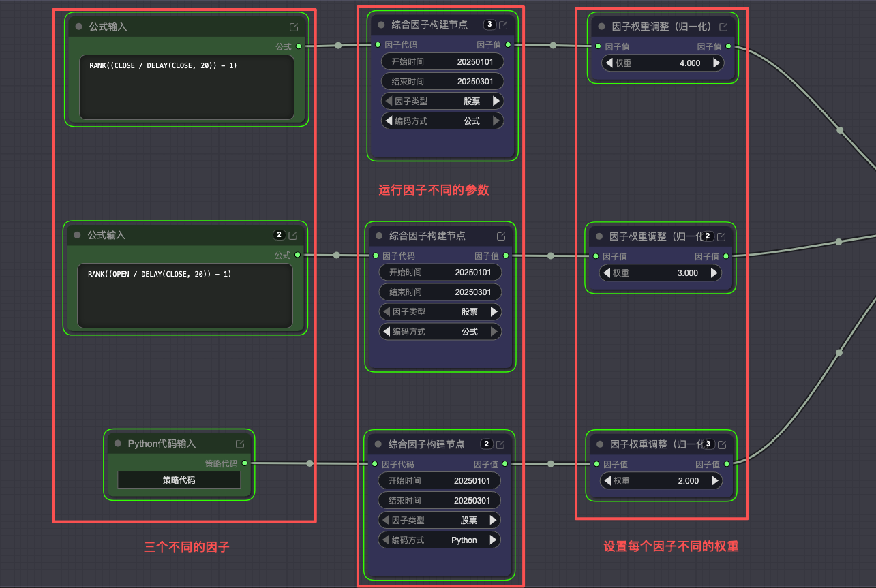This screenshot has height=588, width=876.
Task: Click left arrow of 编码方式 showing Python
Action: coord(385,540)
